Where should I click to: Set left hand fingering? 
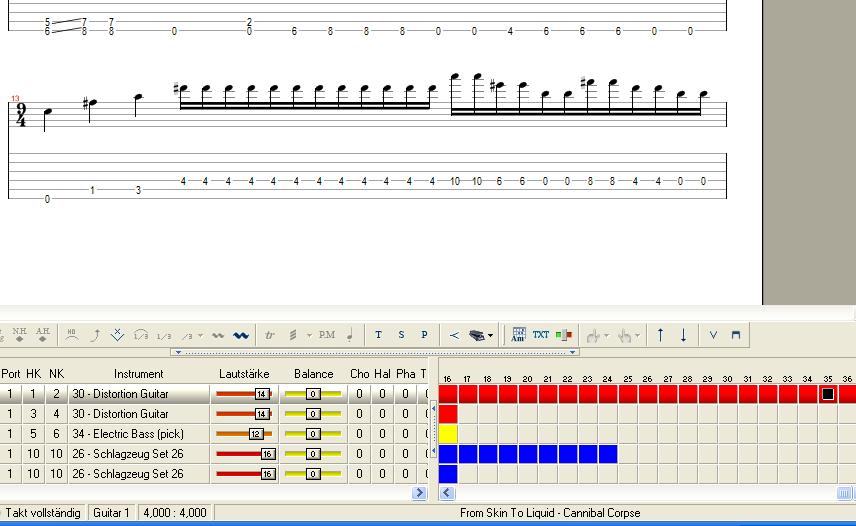[592, 335]
